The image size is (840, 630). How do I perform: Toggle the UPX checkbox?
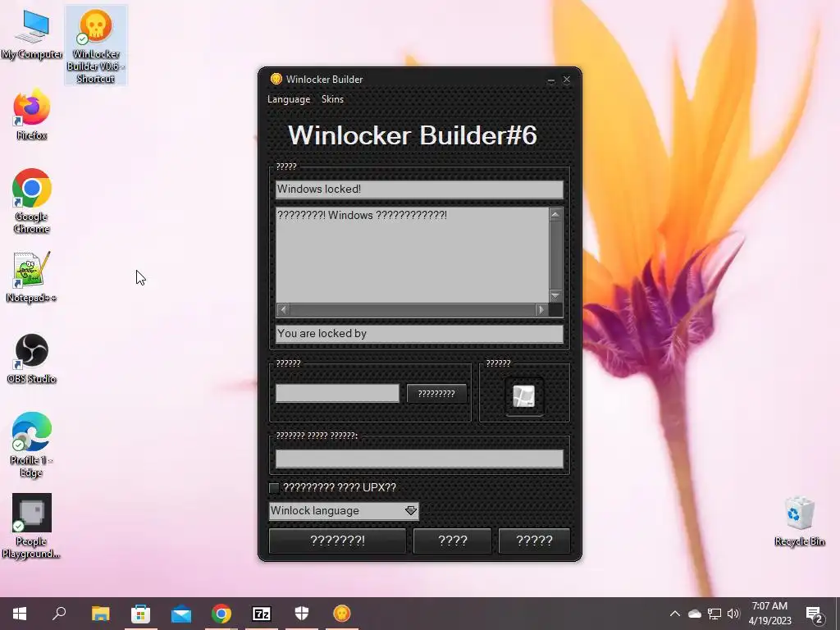tap(274, 487)
